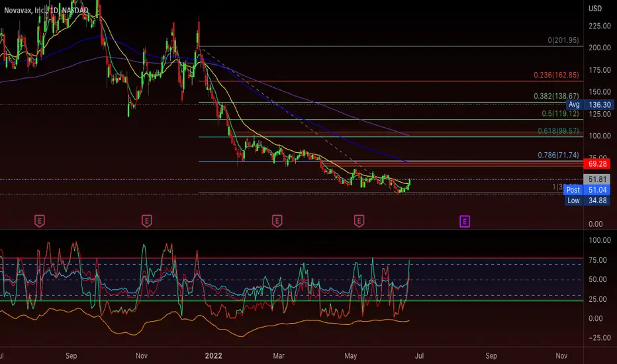Viewport: 617px width, 364px height.
Task: Click the 75.00 oscillator scale value
Action: click(598, 260)
